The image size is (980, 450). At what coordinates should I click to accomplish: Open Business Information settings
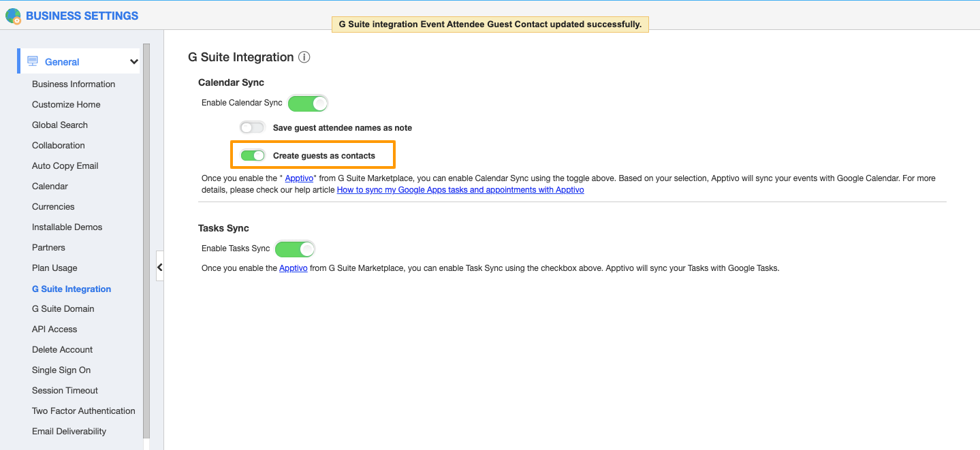(x=74, y=84)
